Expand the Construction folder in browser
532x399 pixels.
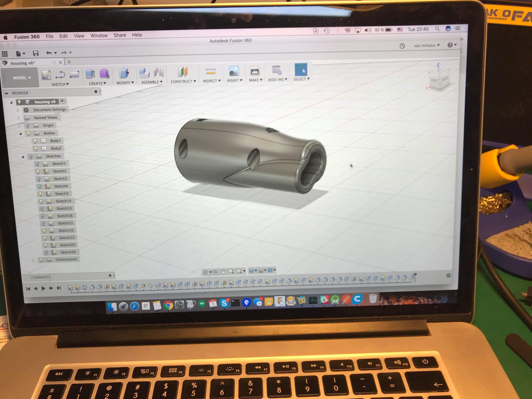click(33, 260)
